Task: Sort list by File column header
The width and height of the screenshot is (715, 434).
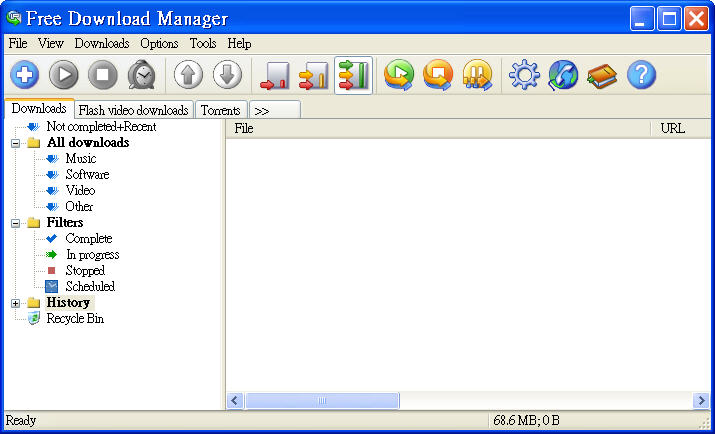Action: 438,129
